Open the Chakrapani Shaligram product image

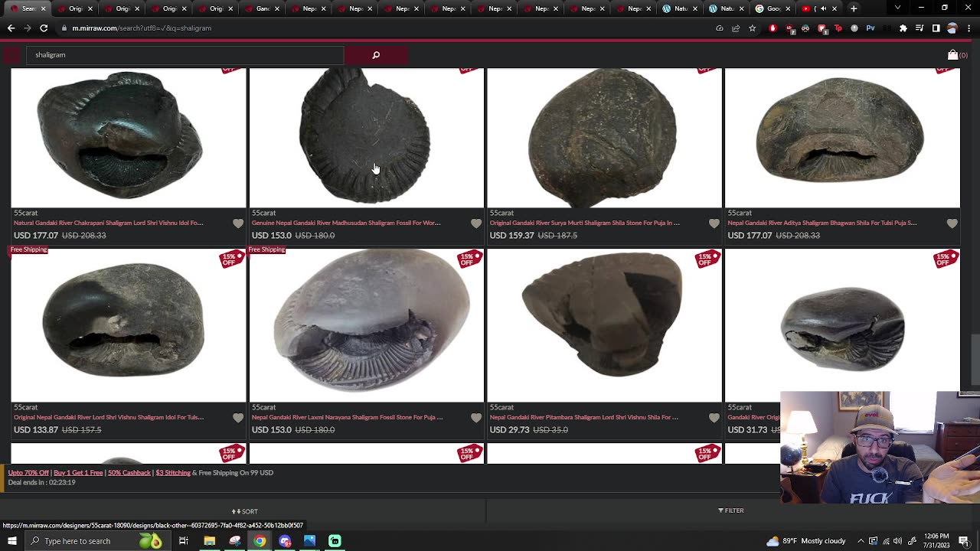point(129,138)
